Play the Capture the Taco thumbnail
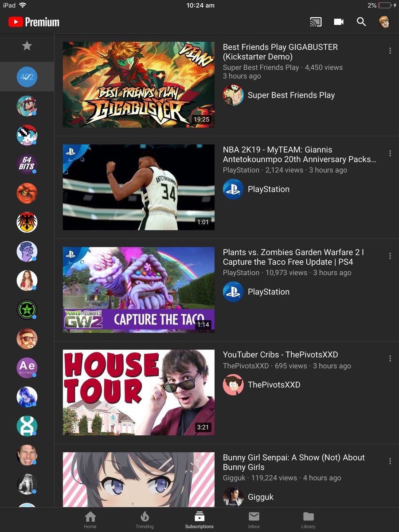The image size is (399, 532). (x=139, y=290)
